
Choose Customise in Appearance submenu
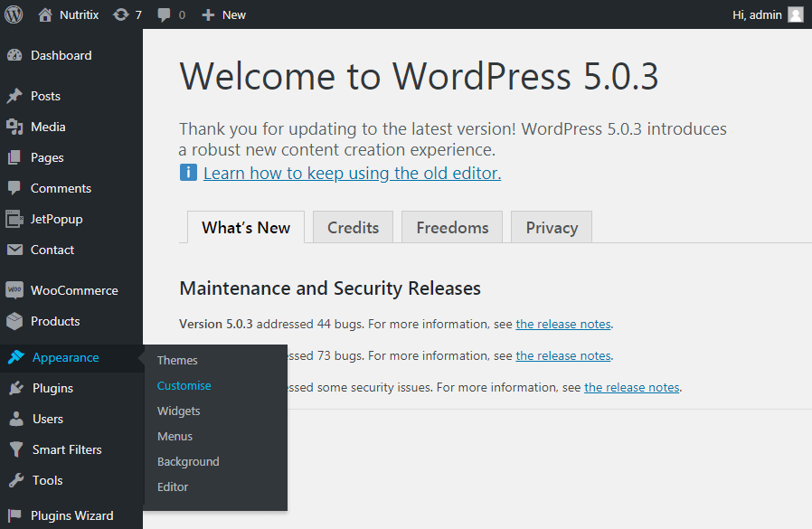point(184,385)
